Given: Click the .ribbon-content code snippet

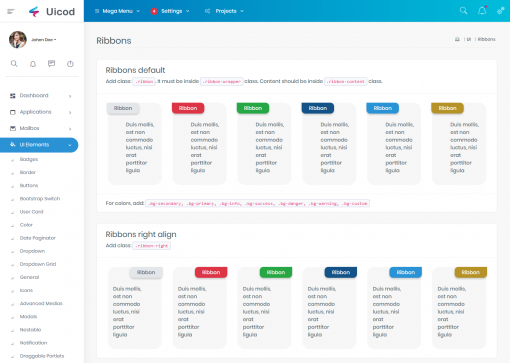Looking at the screenshot, I should [346, 82].
